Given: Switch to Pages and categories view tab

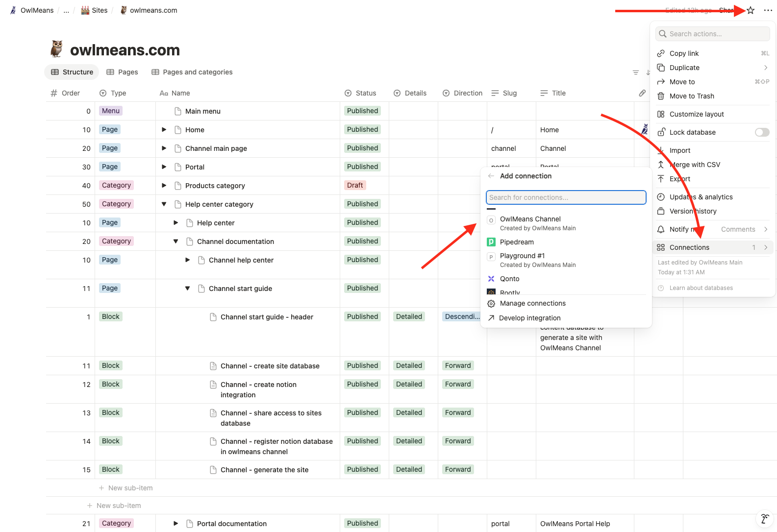Looking at the screenshot, I should [x=192, y=72].
